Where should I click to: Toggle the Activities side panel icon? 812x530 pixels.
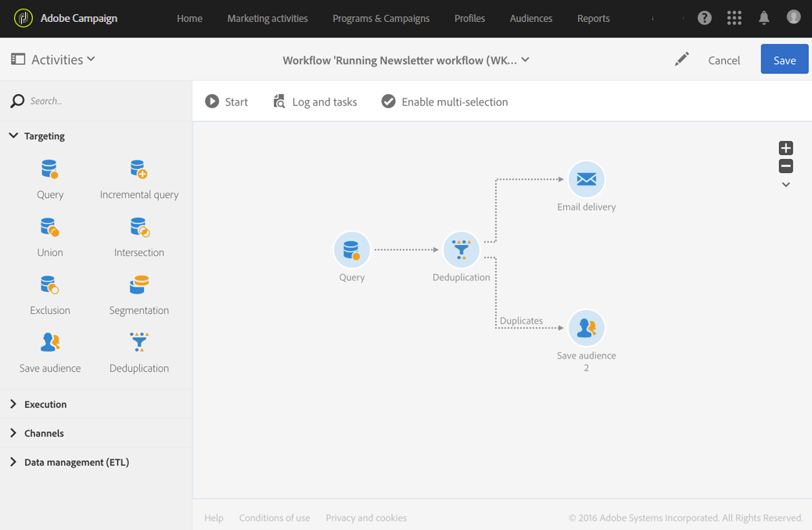[18, 59]
